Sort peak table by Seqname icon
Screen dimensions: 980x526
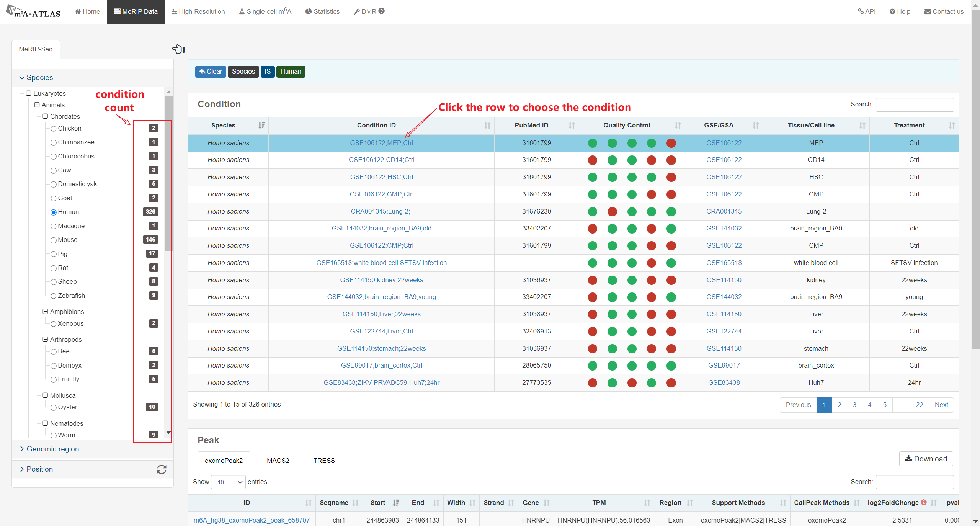pos(356,503)
